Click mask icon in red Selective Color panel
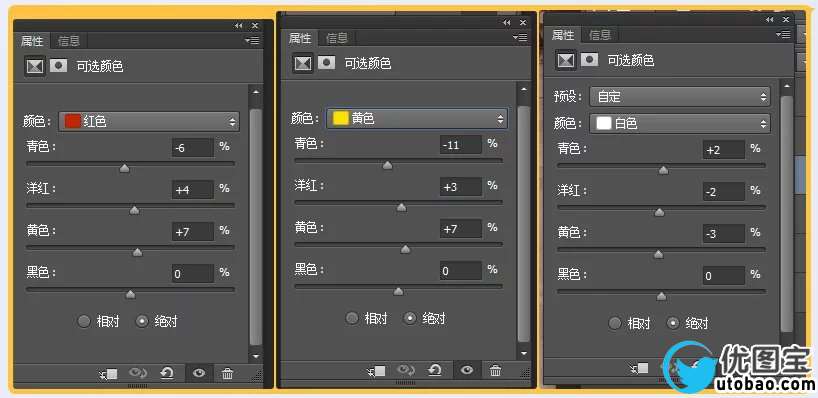Screen dimensions: 818x398 tap(58, 66)
